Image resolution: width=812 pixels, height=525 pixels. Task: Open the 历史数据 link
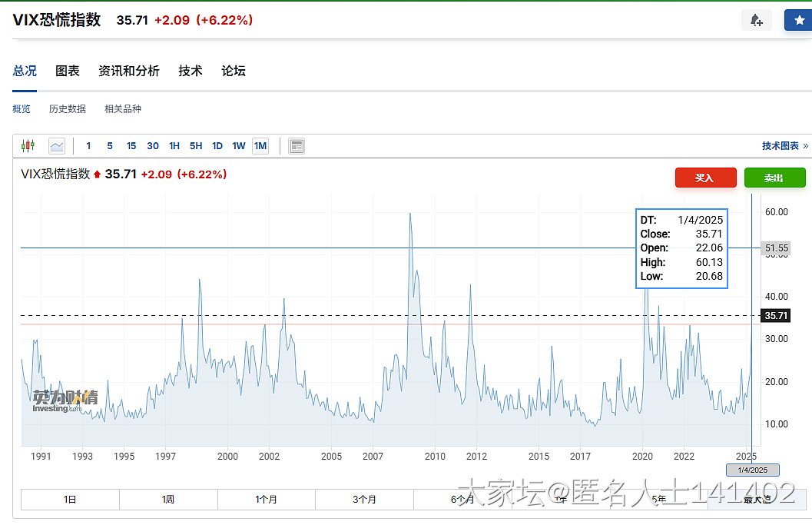tap(68, 109)
